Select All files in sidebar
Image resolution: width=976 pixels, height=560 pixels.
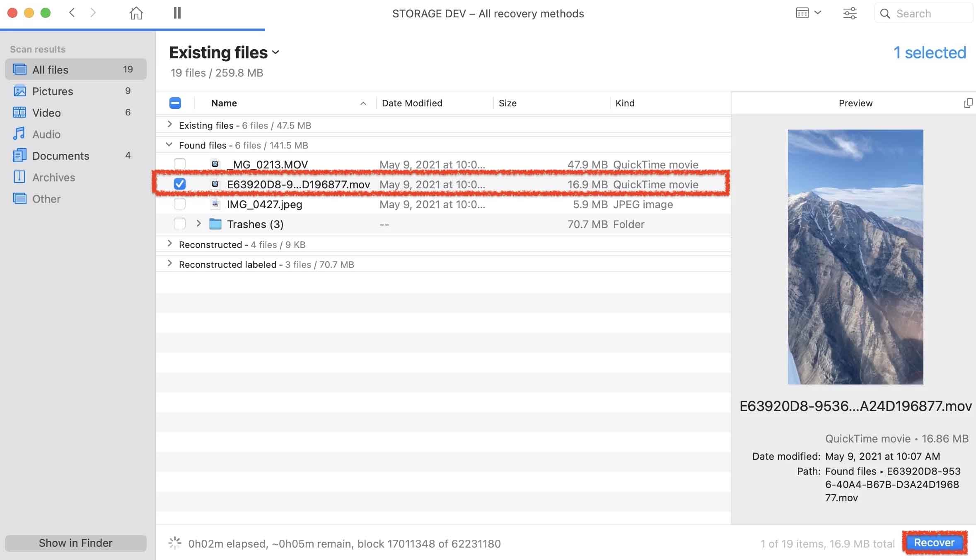pos(76,69)
